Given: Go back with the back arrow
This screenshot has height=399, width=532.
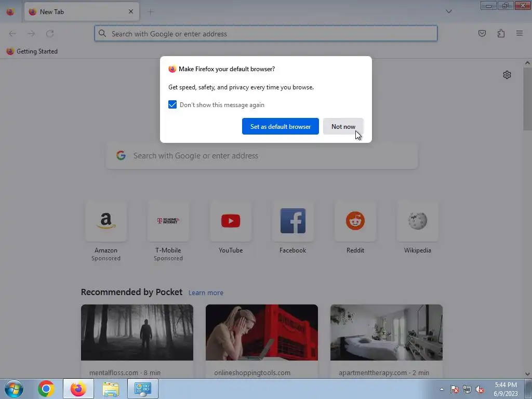Looking at the screenshot, I should [12, 33].
